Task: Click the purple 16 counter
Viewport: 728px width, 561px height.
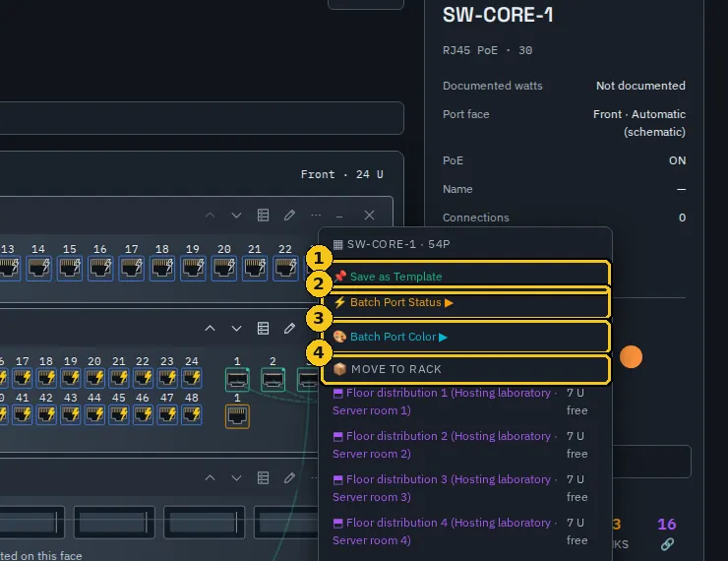Action: point(667,525)
